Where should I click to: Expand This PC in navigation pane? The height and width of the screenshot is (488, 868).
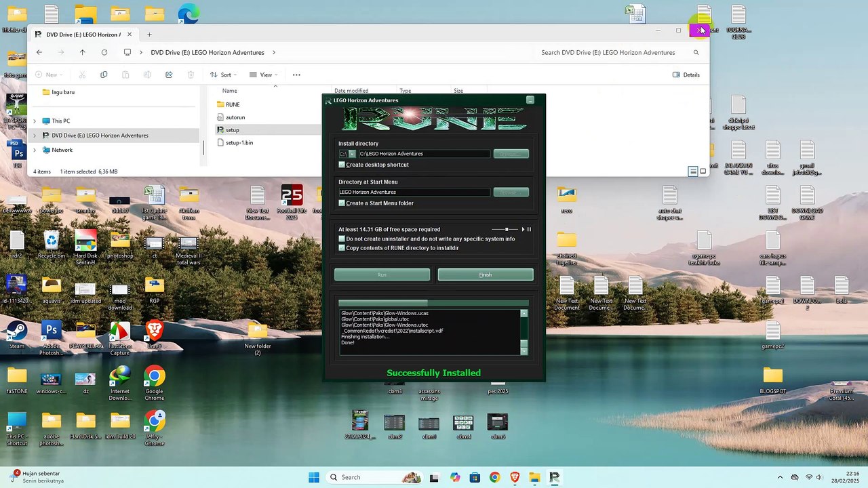35,121
